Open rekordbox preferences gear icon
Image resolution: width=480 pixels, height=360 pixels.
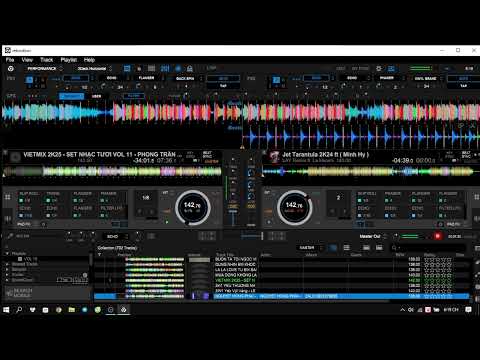click(11, 68)
